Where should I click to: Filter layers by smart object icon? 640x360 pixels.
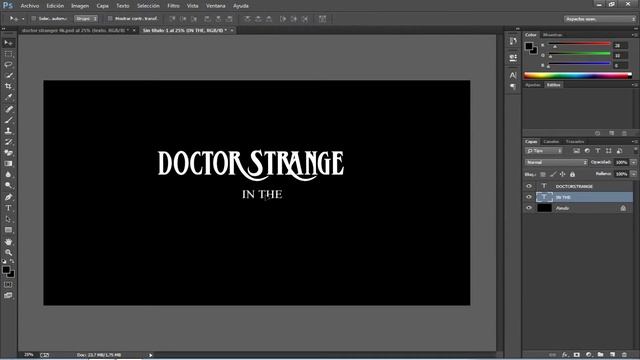point(619,151)
